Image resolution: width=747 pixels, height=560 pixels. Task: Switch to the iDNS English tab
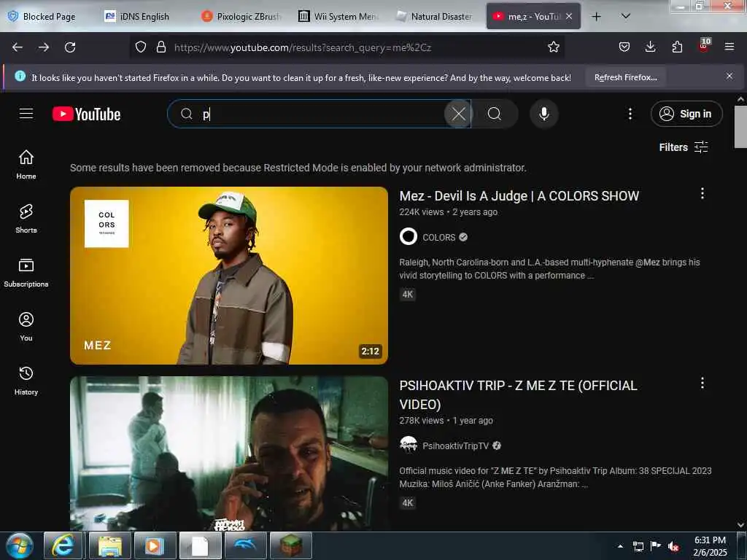pyautogui.click(x=144, y=17)
